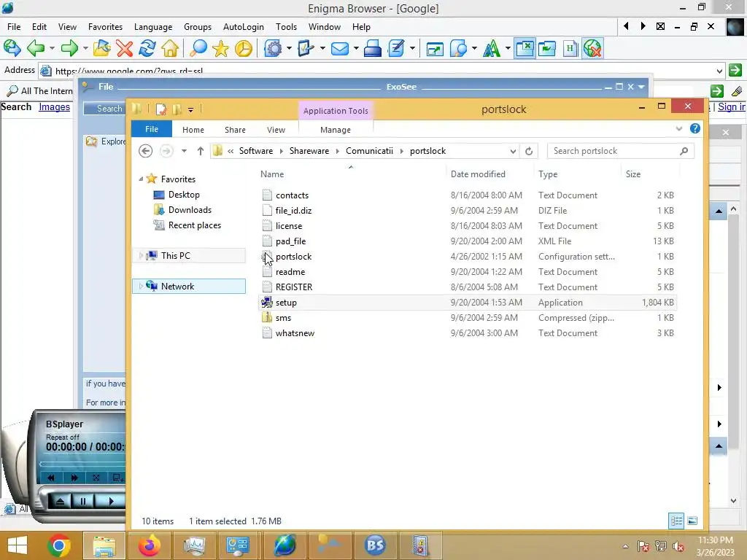Open the Groups menu

pos(198,27)
